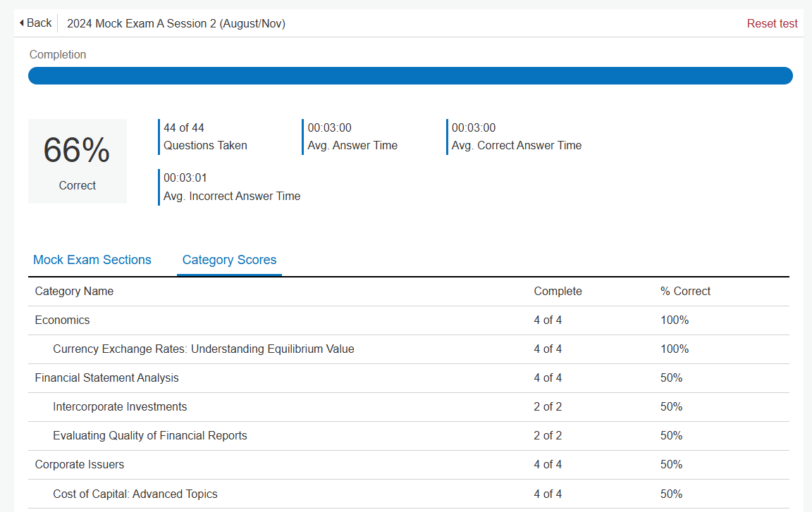Click the Avg. Incorrect Answer Time stat

230,187
